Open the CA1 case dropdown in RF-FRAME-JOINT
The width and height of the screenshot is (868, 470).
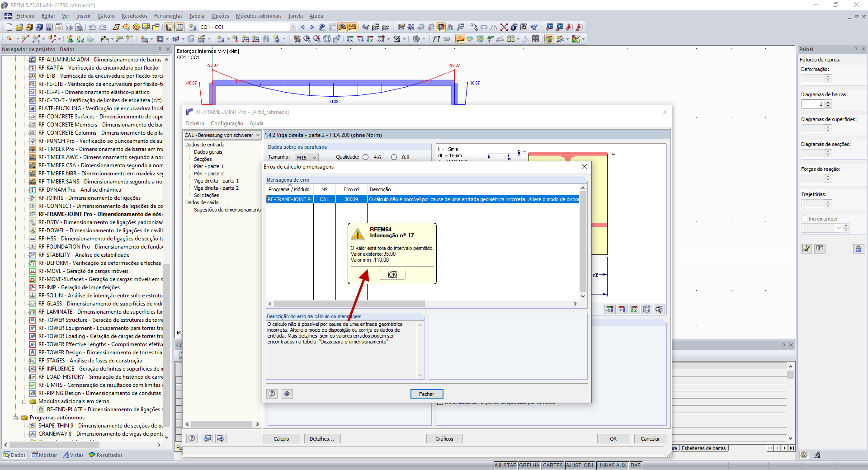point(258,135)
